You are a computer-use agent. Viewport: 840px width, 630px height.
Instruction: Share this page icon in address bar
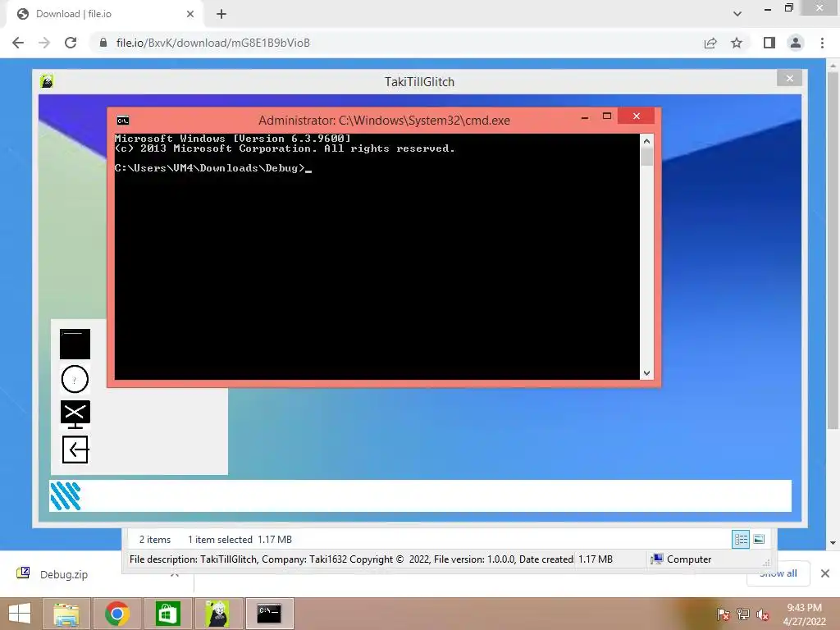[x=710, y=43]
